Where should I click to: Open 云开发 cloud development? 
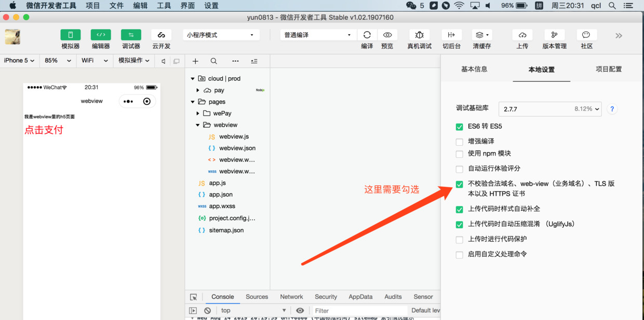[x=161, y=35]
